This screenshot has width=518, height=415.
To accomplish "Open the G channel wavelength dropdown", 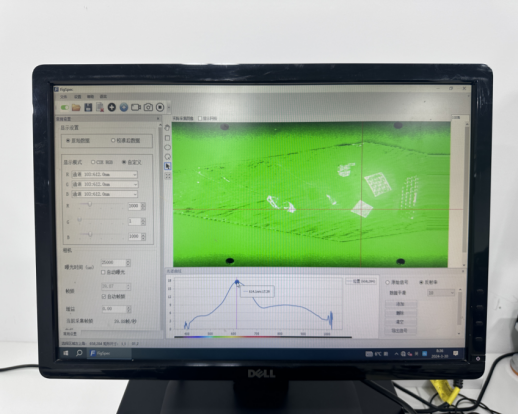I will [105, 184].
